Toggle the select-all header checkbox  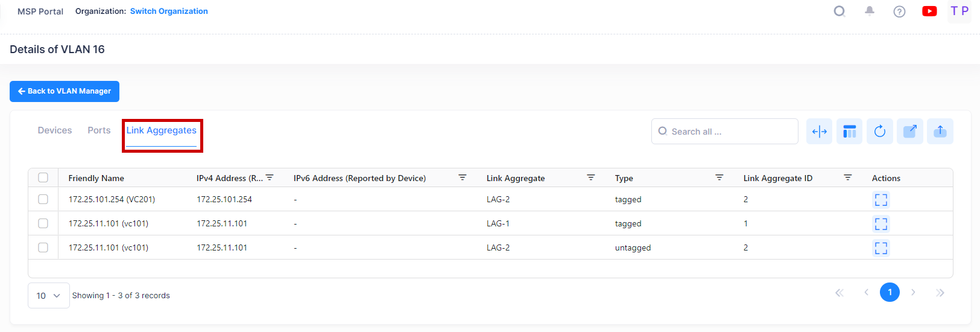(x=43, y=177)
